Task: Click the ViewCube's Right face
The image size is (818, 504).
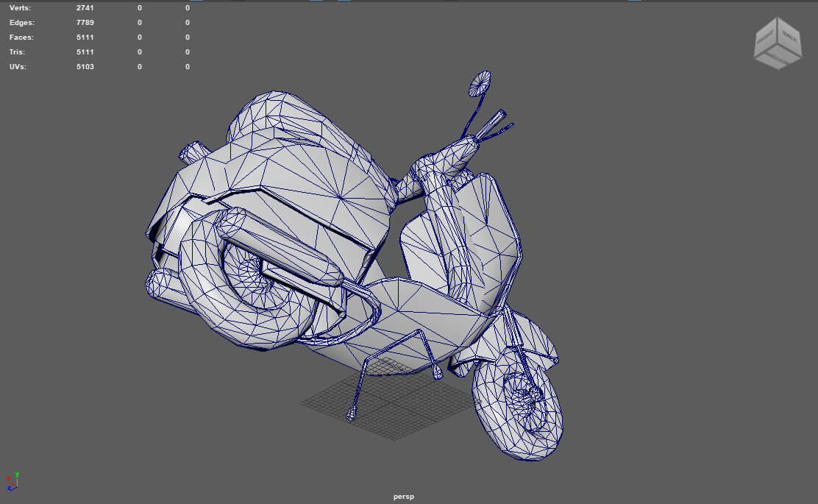Action: 766,38
